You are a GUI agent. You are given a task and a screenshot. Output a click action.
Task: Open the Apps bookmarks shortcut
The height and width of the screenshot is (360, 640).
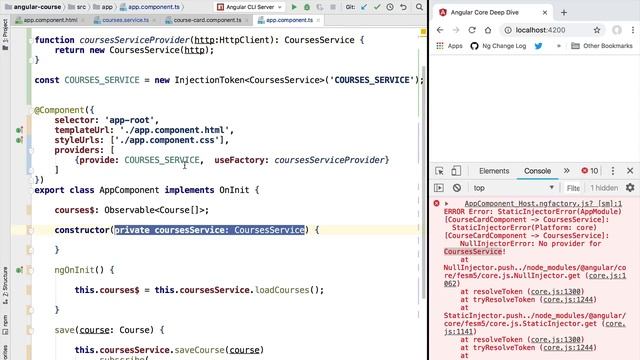pos(449,46)
